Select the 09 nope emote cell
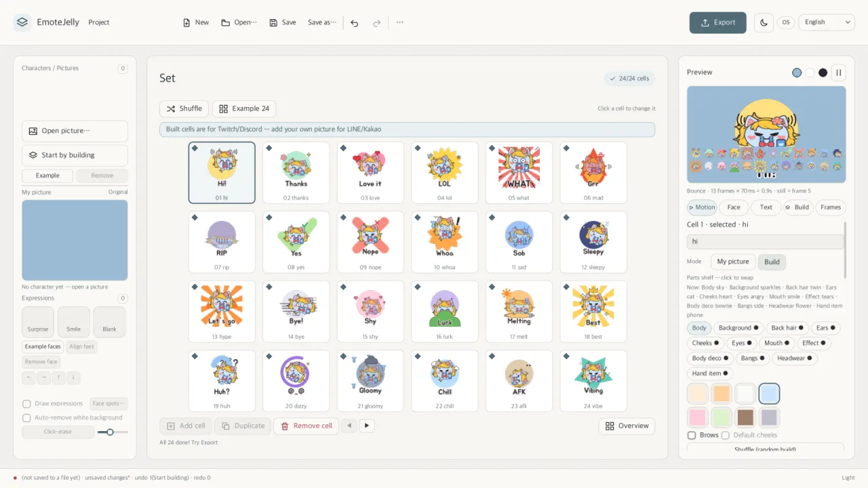 [370, 242]
